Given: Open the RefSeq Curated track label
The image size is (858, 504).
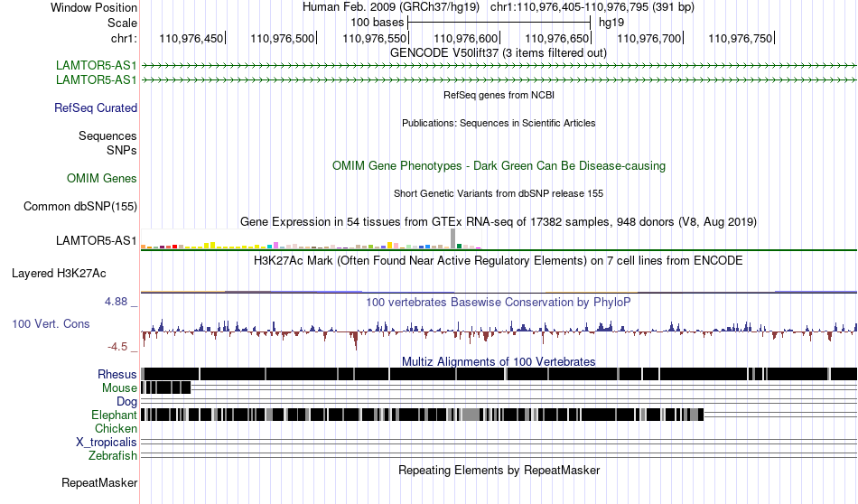Looking at the screenshot, I should point(96,107).
